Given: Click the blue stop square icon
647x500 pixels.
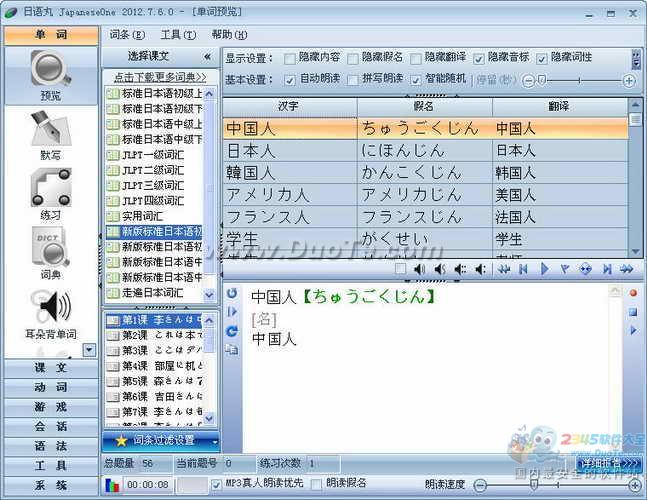Looking at the screenshot, I should click(633, 312).
